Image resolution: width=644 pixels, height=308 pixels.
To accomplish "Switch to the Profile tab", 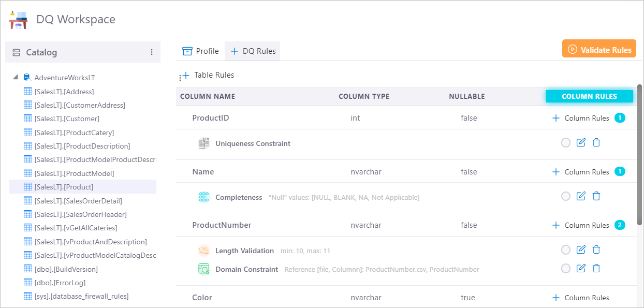I will [x=201, y=51].
